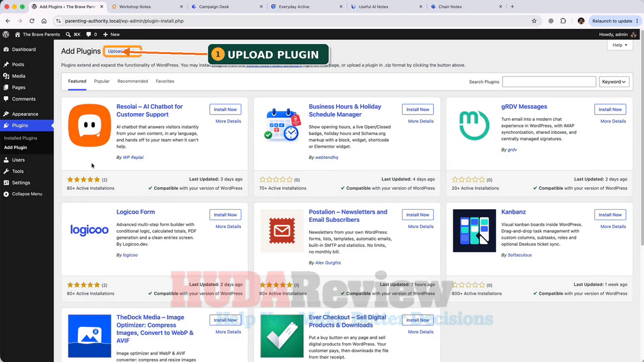The image size is (644, 362).
Task: Click the Search Plugins input field
Action: pyautogui.click(x=548, y=82)
